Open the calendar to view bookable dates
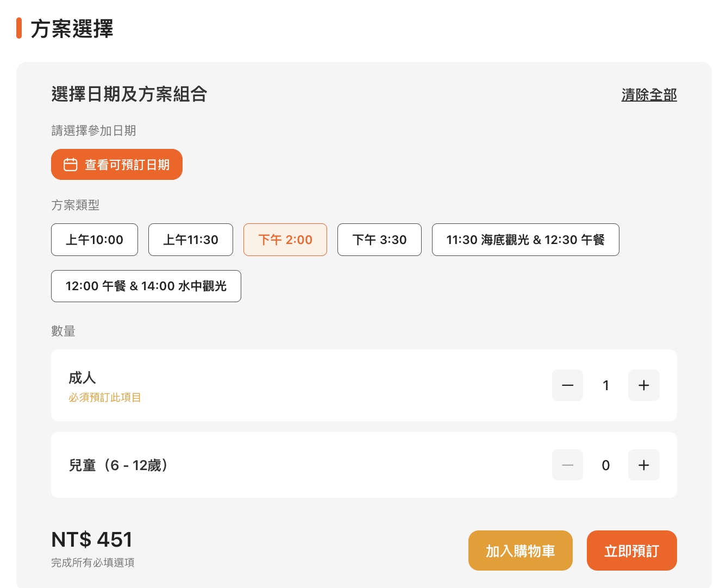The image size is (714, 588). (x=117, y=164)
